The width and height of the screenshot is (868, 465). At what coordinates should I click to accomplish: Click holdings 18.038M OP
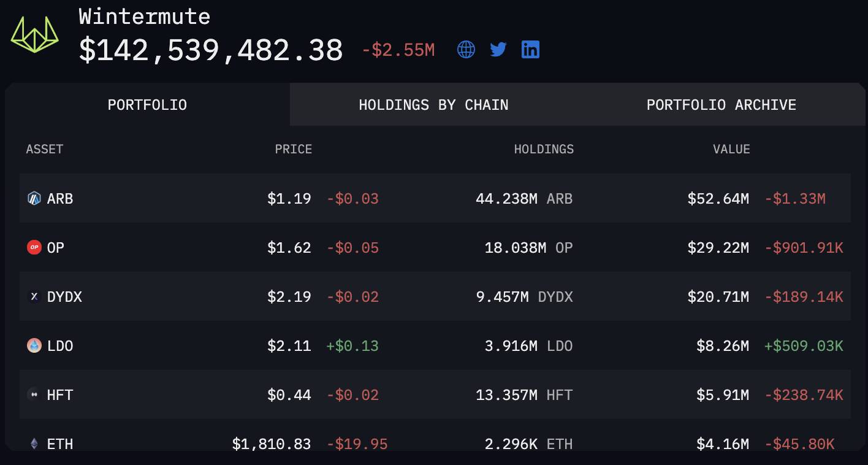point(528,248)
